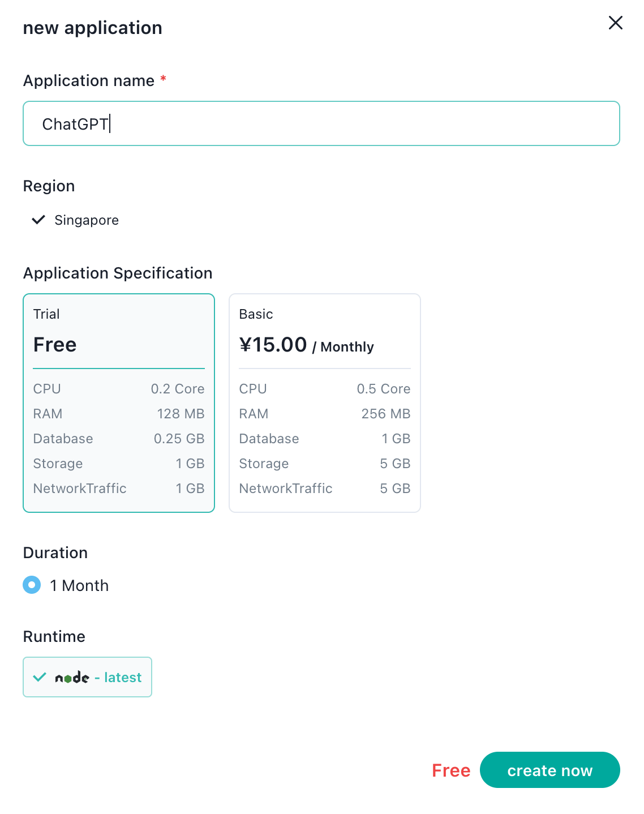Viewport: 644px width, 814px height.
Task: Click the Node.js logo icon
Action: (x=72, y=678)
